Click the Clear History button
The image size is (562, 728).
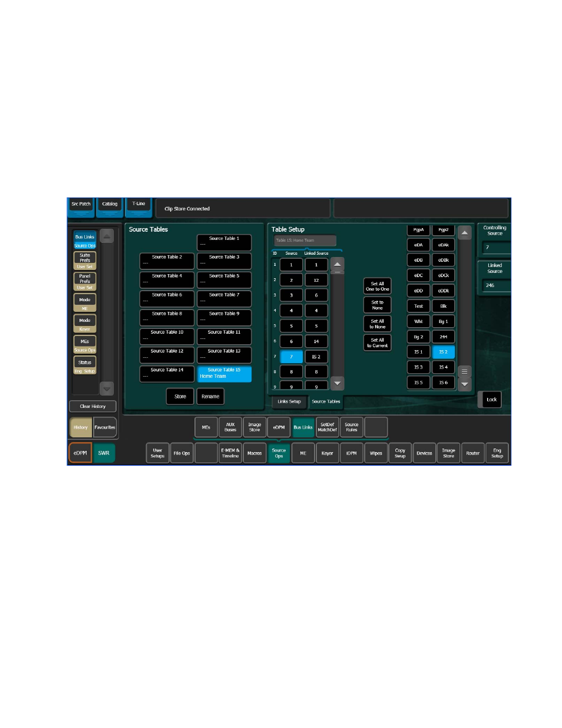92,406
